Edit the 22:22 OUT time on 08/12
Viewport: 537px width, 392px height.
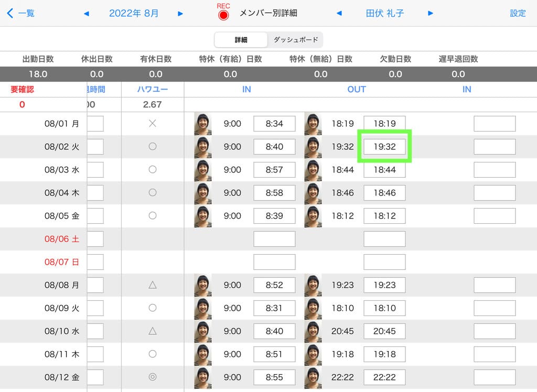pyautogui.click(x=384, y=377)
